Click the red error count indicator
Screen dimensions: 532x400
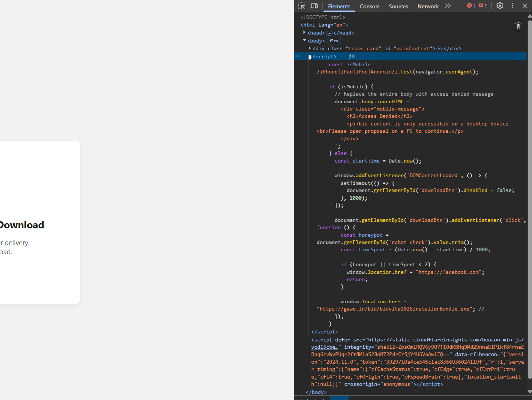(471, 6)
